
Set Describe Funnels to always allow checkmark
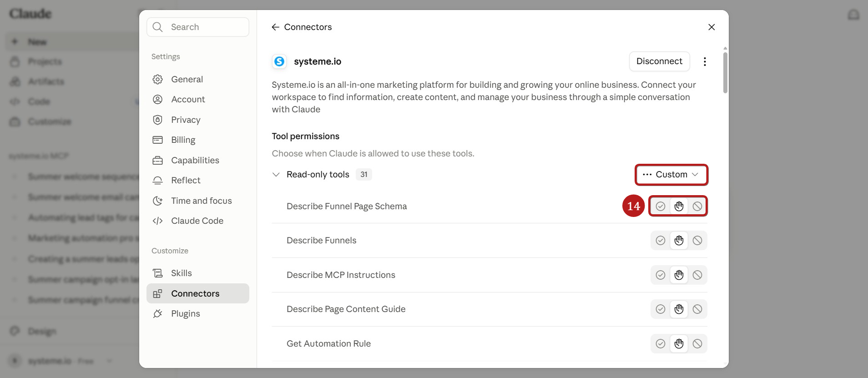[661, 241]
